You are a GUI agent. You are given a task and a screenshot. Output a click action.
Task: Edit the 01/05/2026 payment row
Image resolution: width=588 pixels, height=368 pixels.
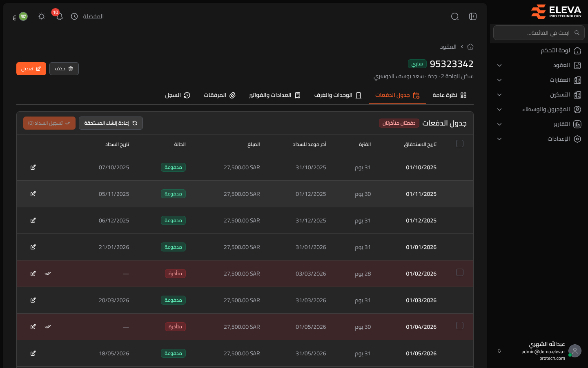pyautogui.click(x=33, y=353)
